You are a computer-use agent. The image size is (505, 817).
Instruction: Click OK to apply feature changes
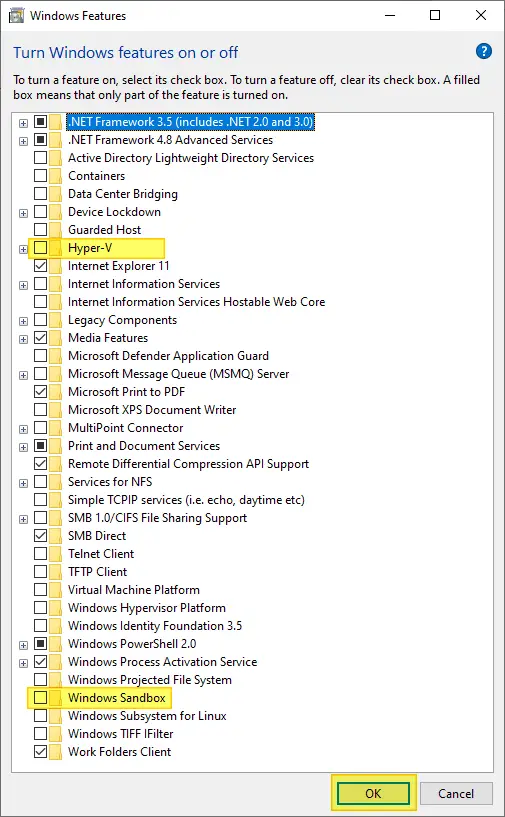point(373,793)
